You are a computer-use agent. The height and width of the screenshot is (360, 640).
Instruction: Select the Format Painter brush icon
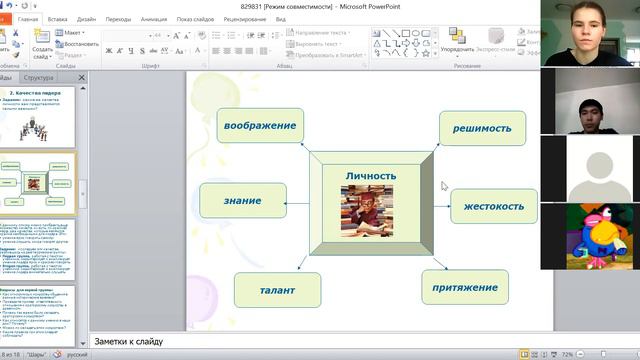tap(16, 55)
